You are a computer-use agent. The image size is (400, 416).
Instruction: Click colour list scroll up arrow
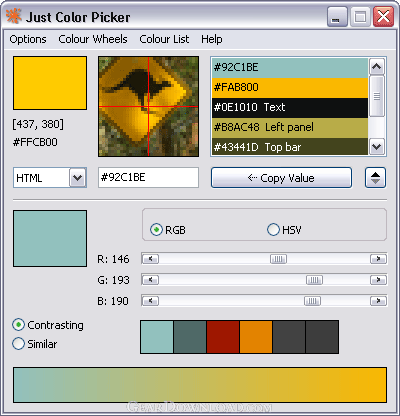point(377,67)
